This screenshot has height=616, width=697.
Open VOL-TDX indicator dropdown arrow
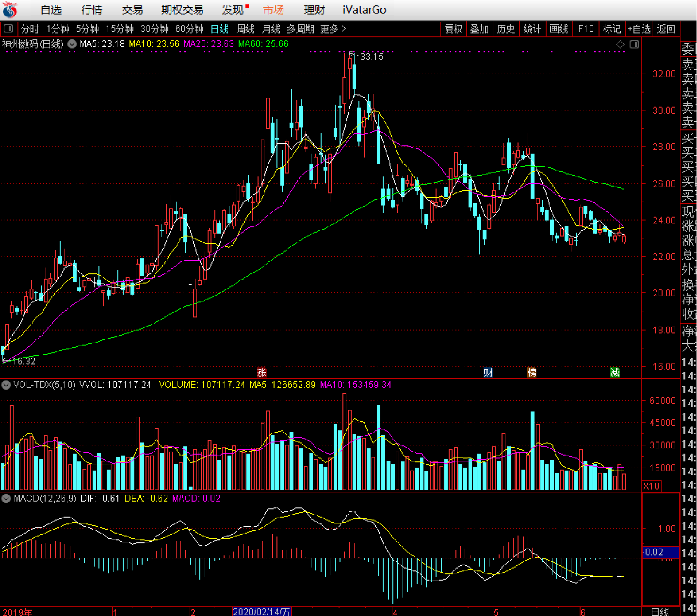point(6,385)
